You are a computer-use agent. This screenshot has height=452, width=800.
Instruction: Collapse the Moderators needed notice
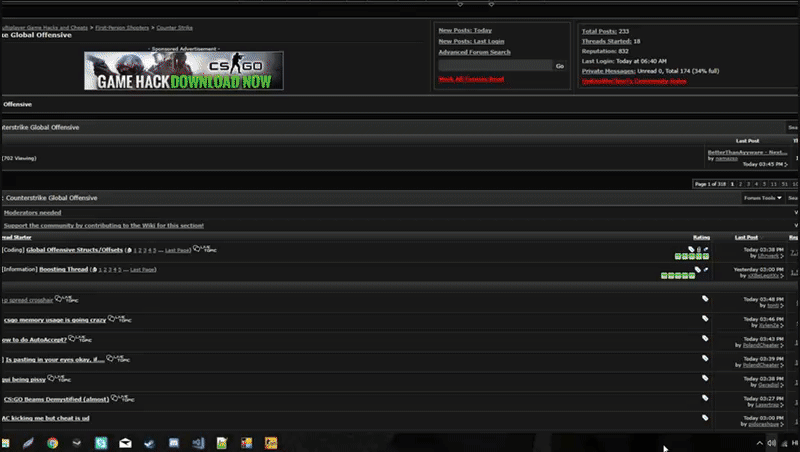pos(796,212)
